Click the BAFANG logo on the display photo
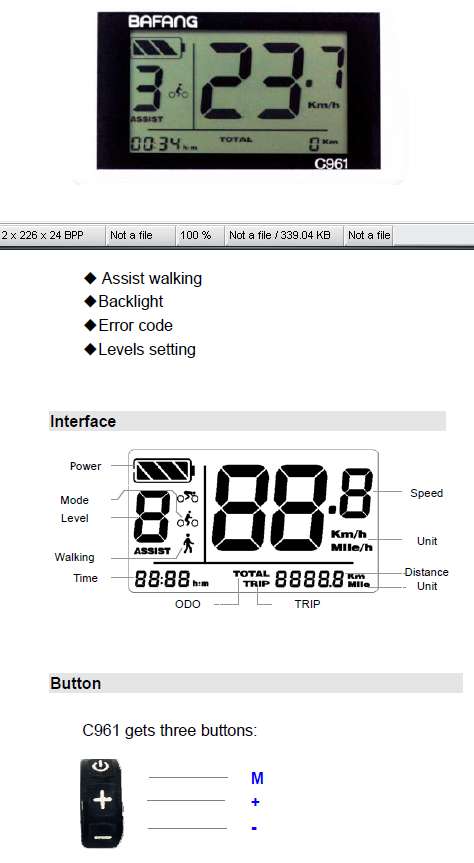 tap(162, 22)
